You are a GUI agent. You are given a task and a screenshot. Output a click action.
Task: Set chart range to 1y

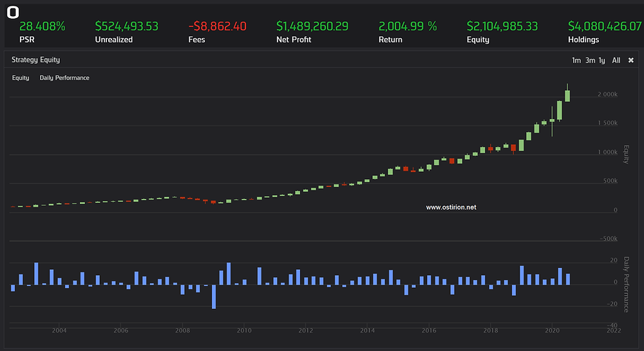point(601,61)
